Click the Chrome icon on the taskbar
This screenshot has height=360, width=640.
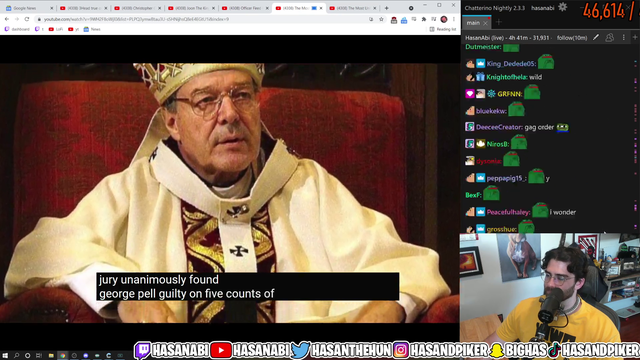pyautogui.click(x=62, y=356)
